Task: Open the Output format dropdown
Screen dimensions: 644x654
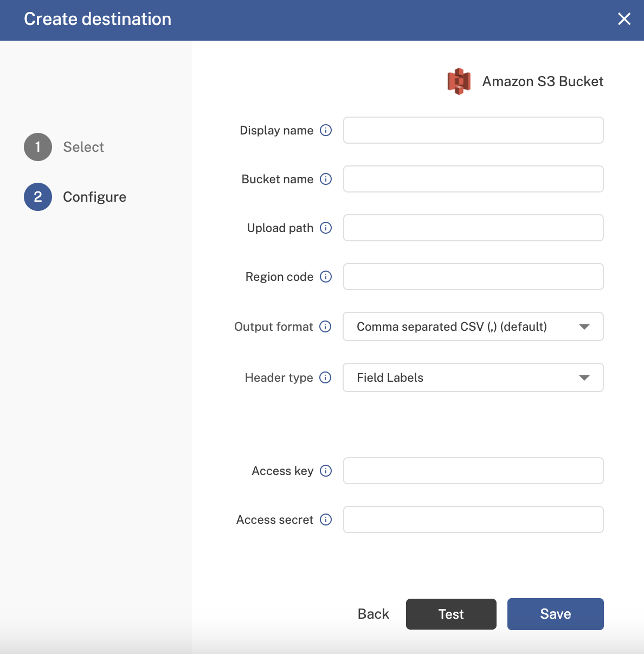Action: coord(473,326)
